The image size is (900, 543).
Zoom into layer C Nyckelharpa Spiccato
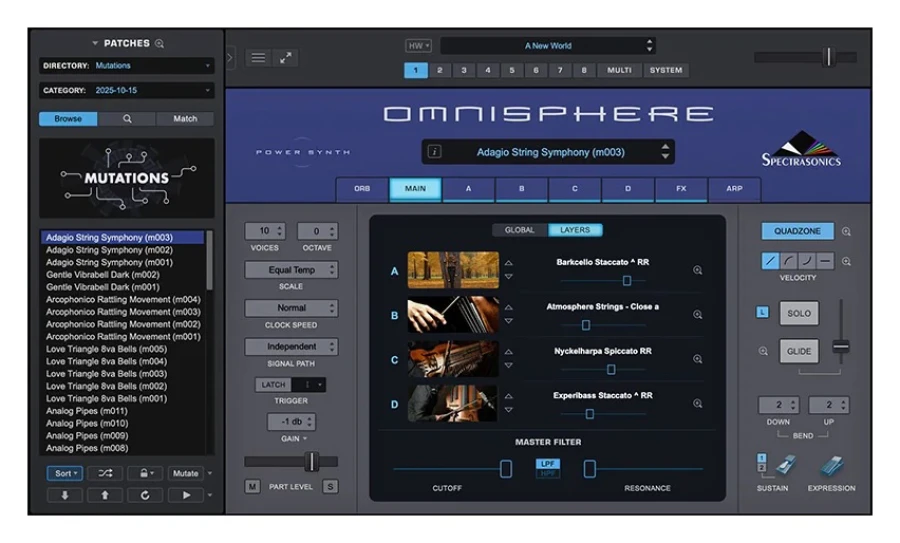click(697, 359)
